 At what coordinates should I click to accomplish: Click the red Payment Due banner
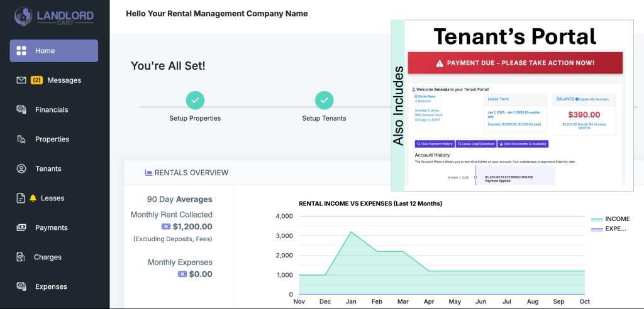515,63
